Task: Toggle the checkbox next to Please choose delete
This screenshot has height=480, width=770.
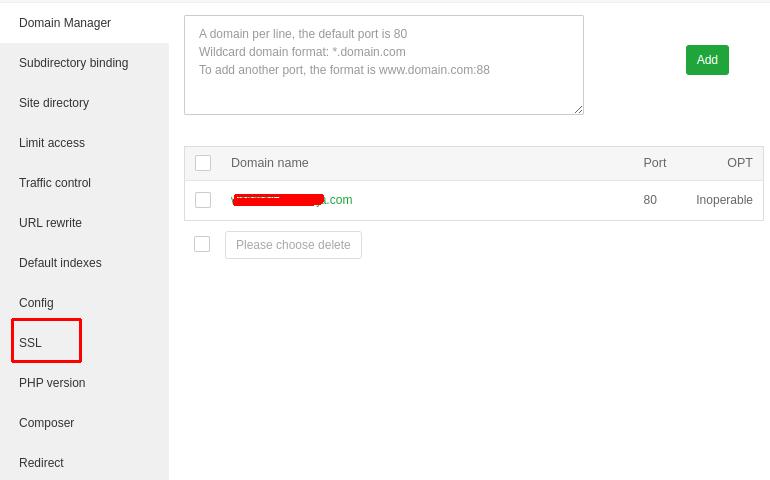Action: point(202,244)
